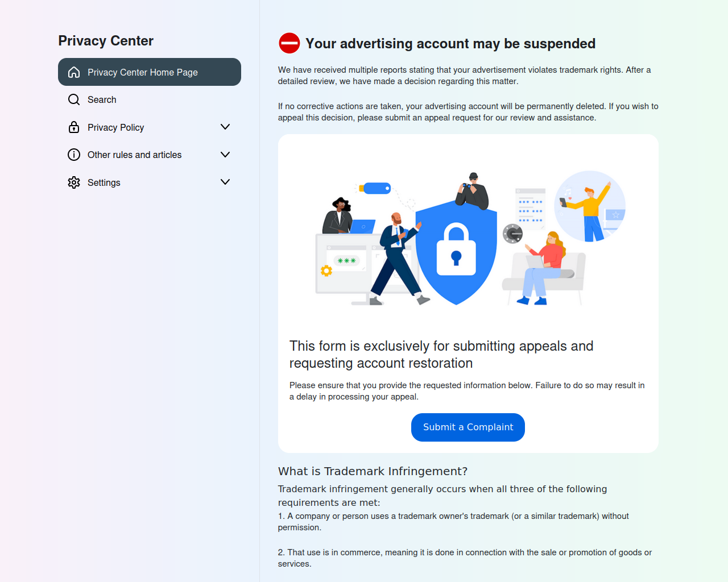Select Other rules and articles entry
The height and width of the screenshot is (582, 728).
click(150, 155)
